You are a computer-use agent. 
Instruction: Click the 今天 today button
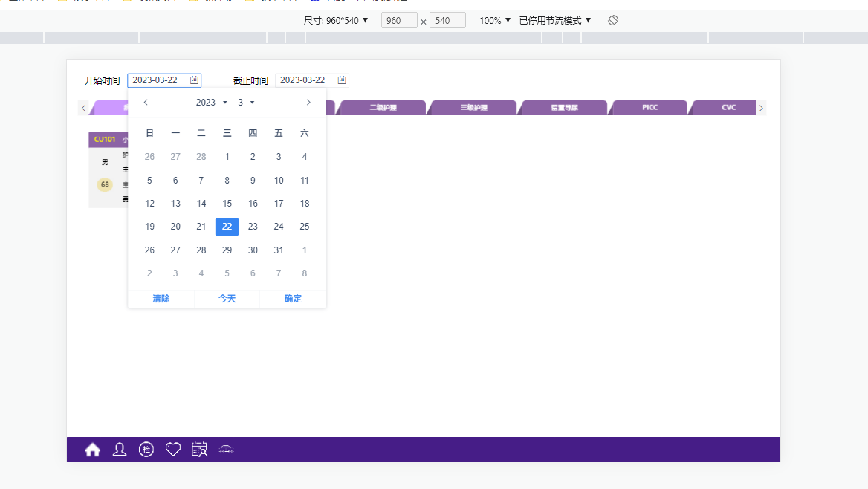pyautogui.click(x=227, y=299)
